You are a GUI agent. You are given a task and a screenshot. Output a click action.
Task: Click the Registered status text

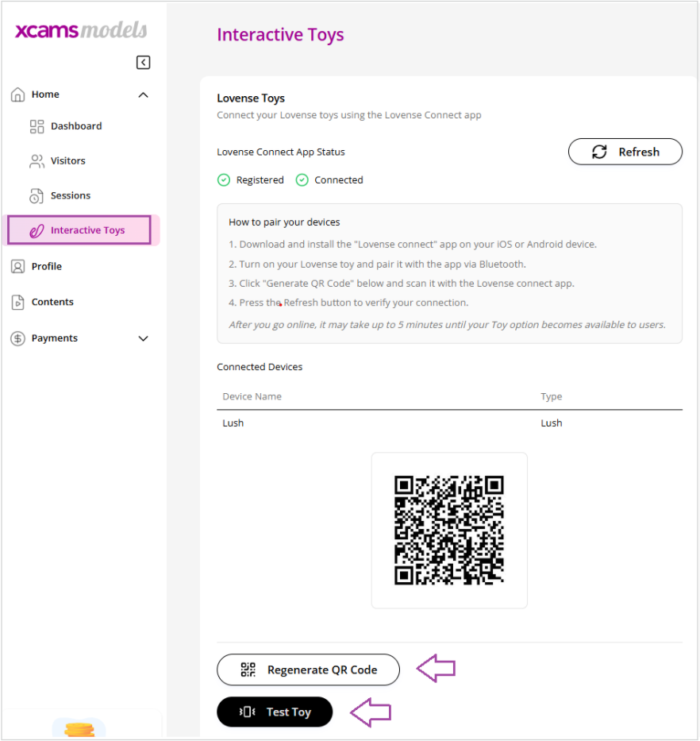click(260, 180)
